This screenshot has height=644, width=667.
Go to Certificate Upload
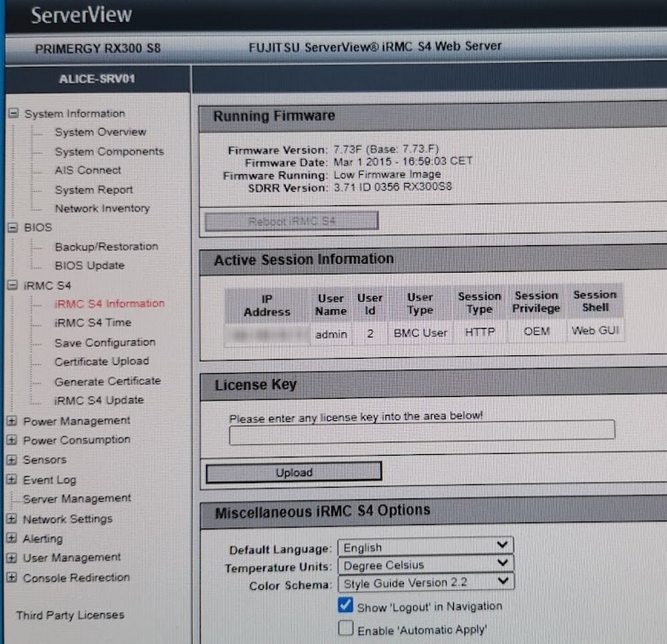pyautogui.click(x=101, y=361)
